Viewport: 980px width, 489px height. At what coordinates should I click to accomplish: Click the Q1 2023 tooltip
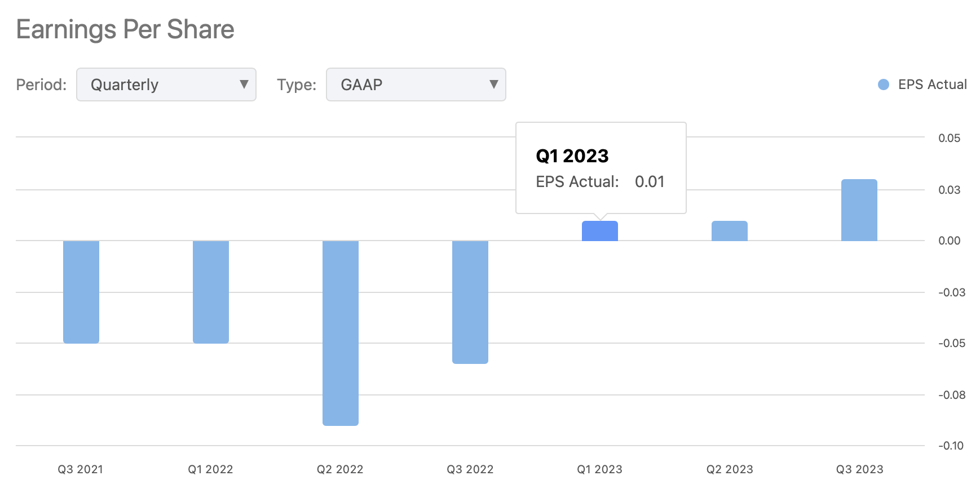[x=600, y=166]
